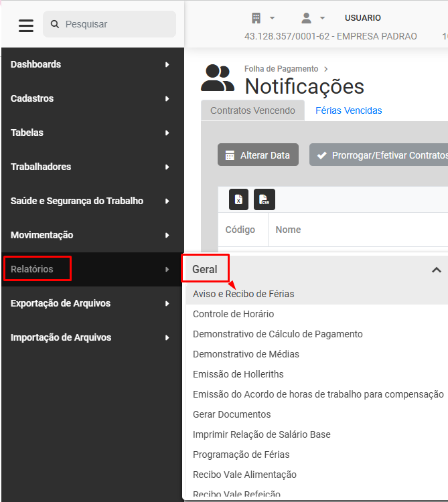The height and width of the screenshot is (502, 448).
Task: Open Aviso e Recibo de Férias
Action: tap(243, 294)
